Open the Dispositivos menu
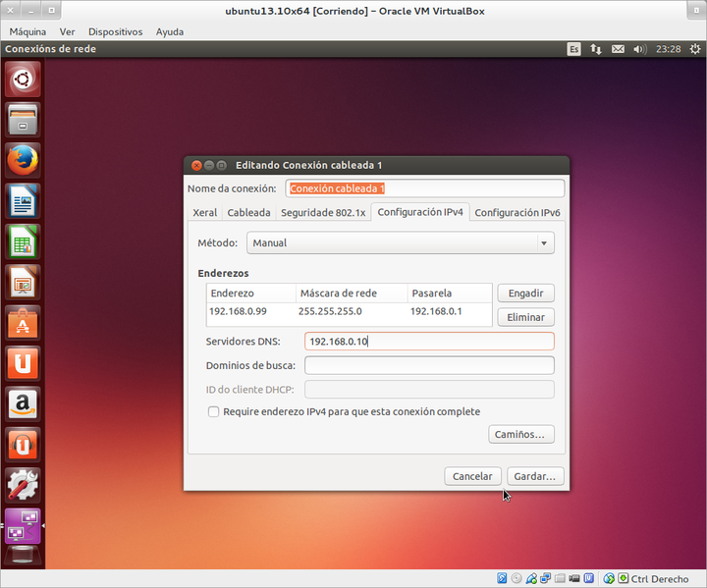The height and width of the screenshot is (588, 707). tap(116, 32)
